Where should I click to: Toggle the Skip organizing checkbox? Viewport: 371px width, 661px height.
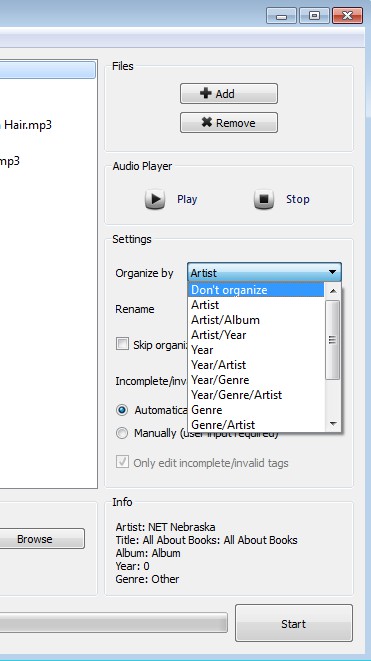click(x=122, y=344)
